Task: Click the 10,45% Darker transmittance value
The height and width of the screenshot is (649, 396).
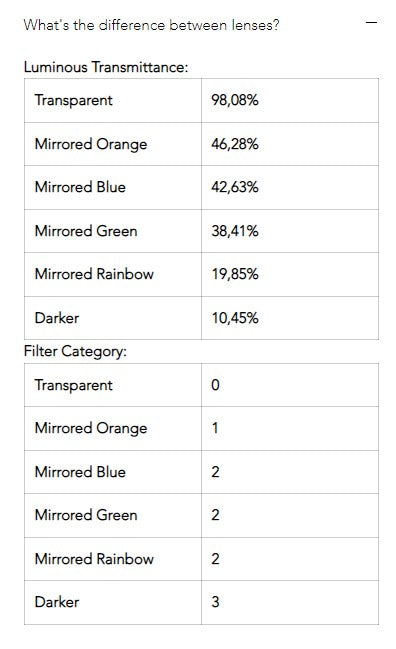Action: pyautogui.click(x=235, y=318)
